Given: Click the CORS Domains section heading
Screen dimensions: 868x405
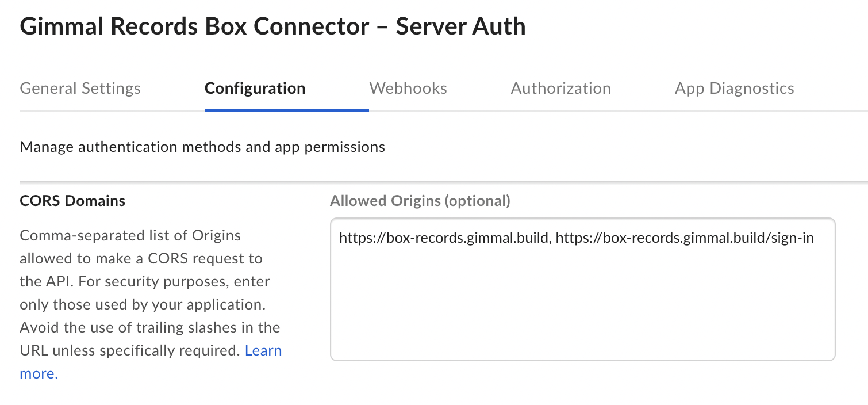Looking at the screenshot, I should [x=72, y=201].
